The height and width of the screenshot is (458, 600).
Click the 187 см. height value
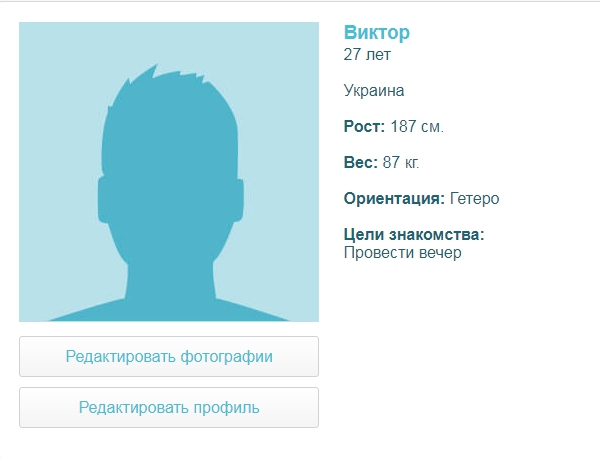417,126
